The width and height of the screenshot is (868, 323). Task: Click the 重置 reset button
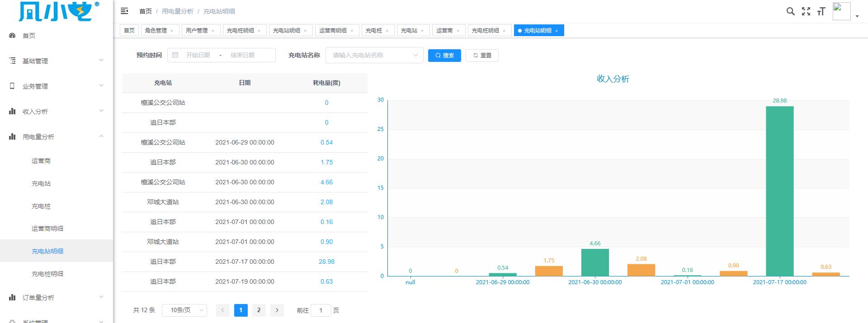pyautogui.click(x=482, y=55)
